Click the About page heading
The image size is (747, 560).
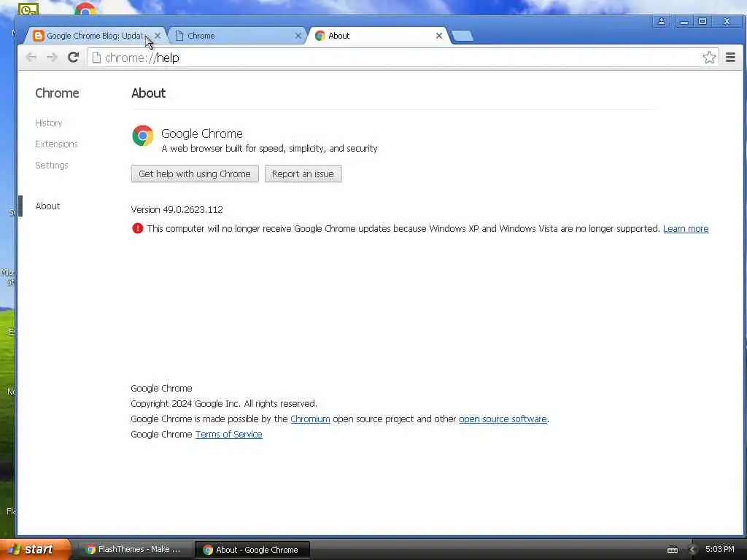(149, 93)
